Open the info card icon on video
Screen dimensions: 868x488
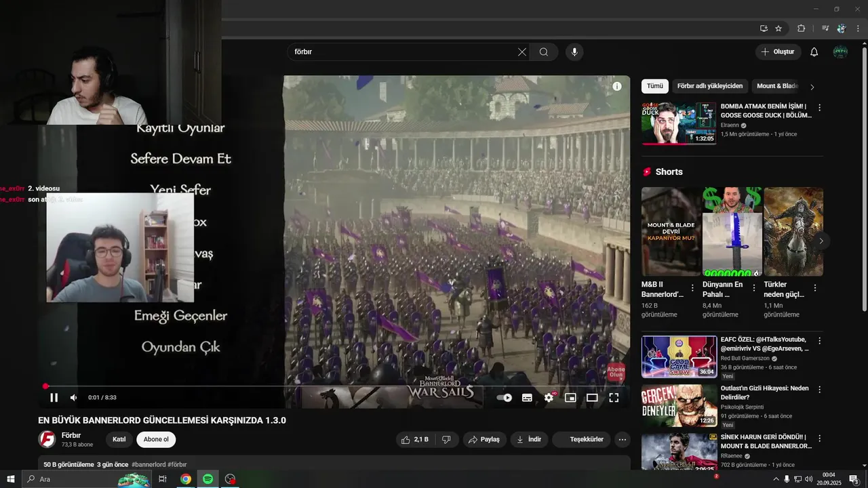point(617,86)
